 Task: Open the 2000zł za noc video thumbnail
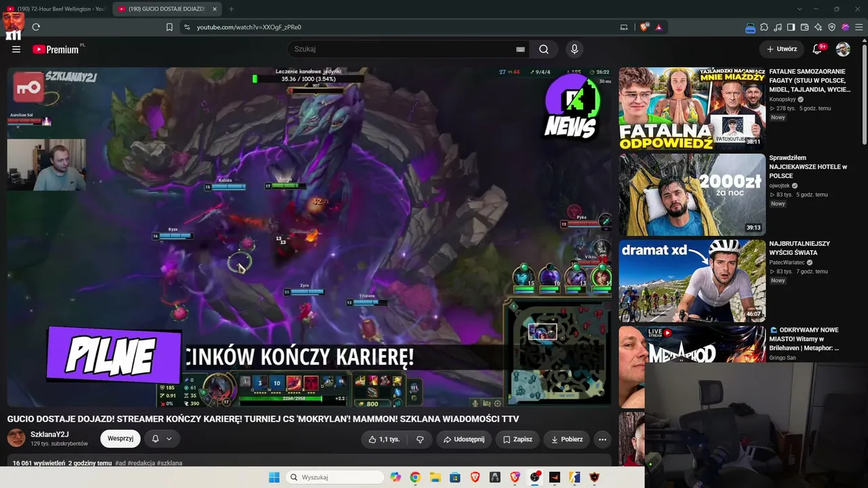pyautogui.click(x=692, y=195)
